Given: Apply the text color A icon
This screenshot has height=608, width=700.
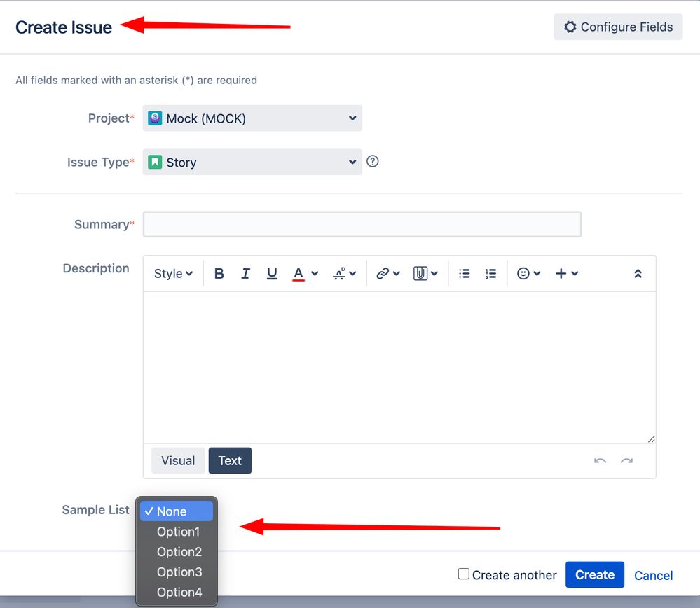Looking at the screenshot, I should [x=298, y=273].
